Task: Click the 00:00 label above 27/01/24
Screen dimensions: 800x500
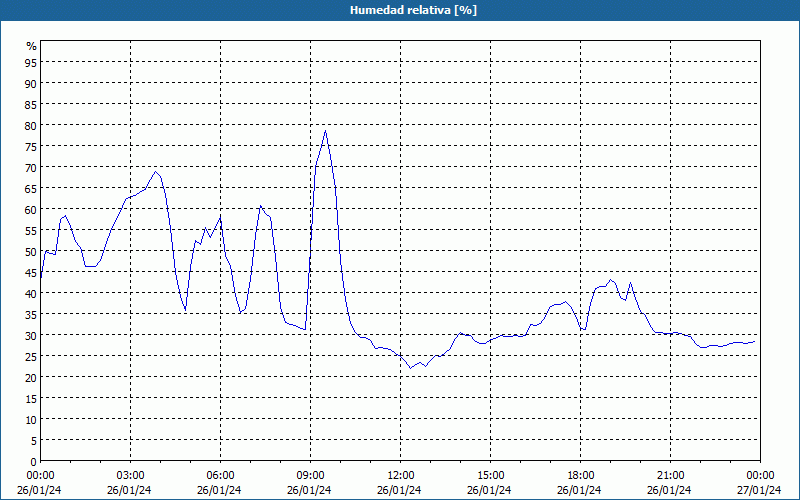Action: click(x=760, y=476)
